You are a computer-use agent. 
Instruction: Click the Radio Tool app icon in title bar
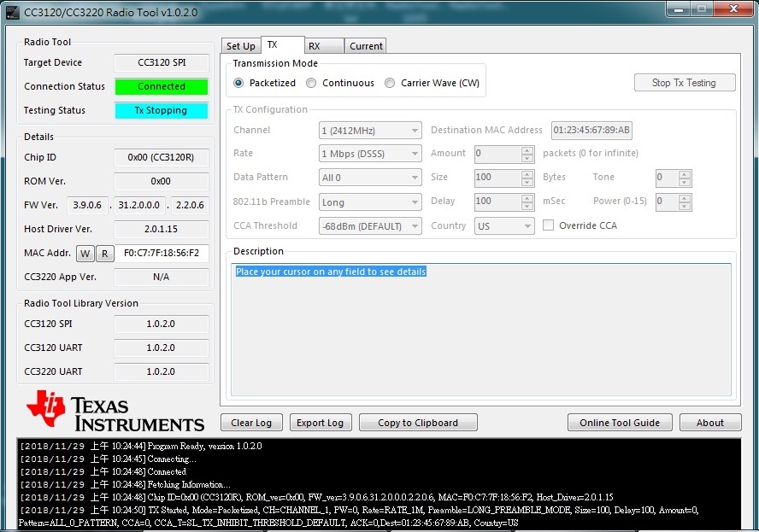12,12
